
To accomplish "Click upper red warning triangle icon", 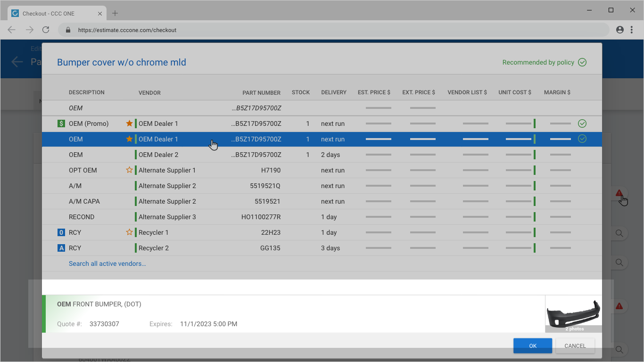I will tap(619, 193).
